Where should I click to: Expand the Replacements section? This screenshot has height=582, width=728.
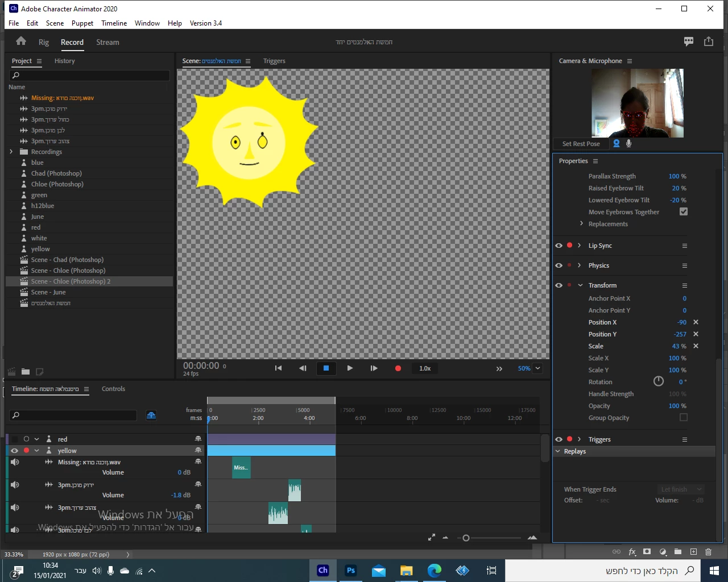pos(581,223)
